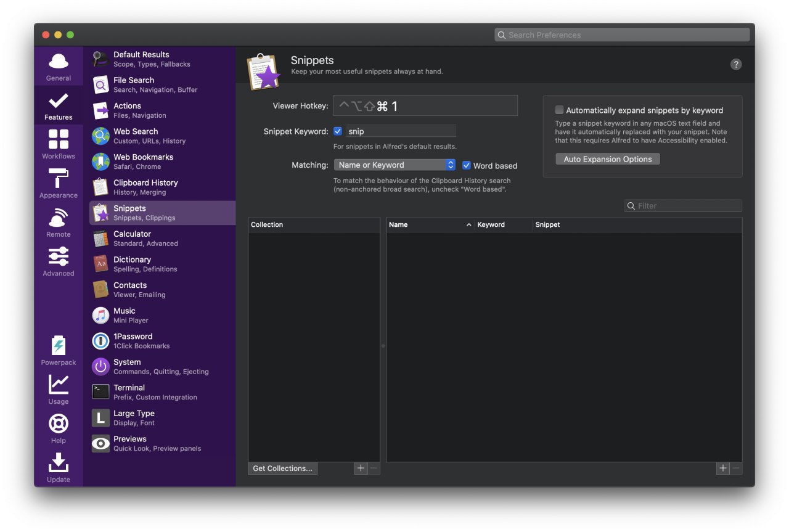Add a new snippet with plus button
789x532 pixels.
tap(722, 469)
